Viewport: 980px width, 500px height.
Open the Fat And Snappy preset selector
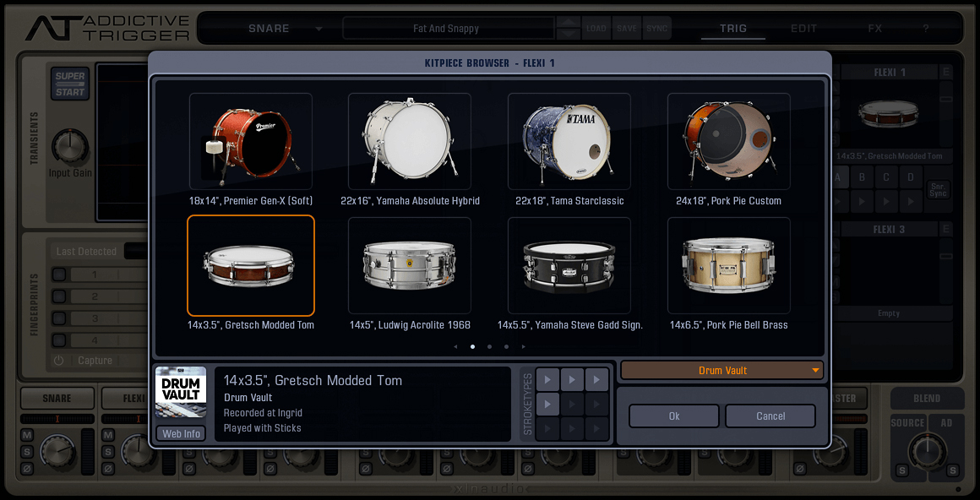coord(448,27)
